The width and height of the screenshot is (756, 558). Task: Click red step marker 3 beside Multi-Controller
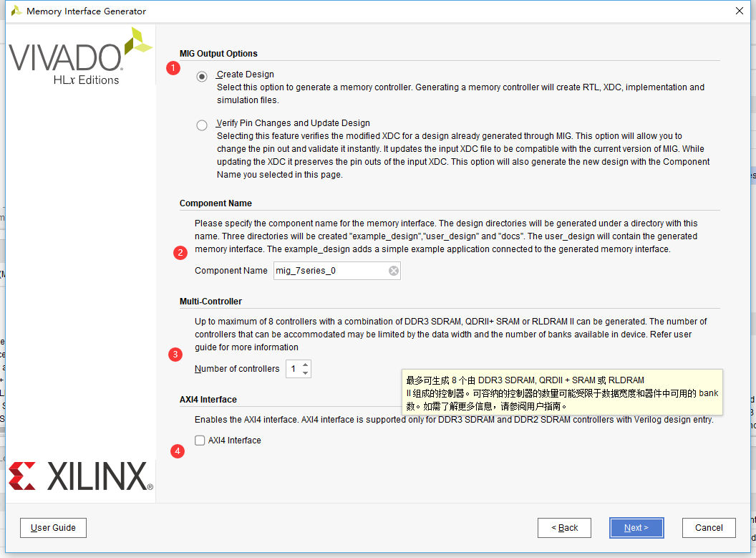175,355
